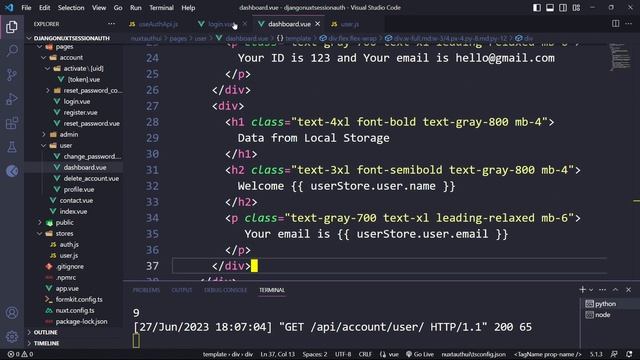Open the Run menu
The image size is (640, 360).
pos(136,7)
